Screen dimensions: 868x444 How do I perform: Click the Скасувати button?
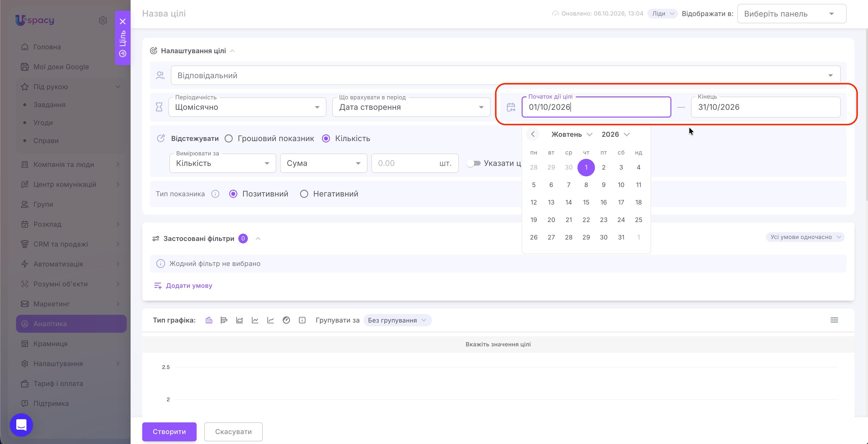pyautogui.click(x=233, y=432)
